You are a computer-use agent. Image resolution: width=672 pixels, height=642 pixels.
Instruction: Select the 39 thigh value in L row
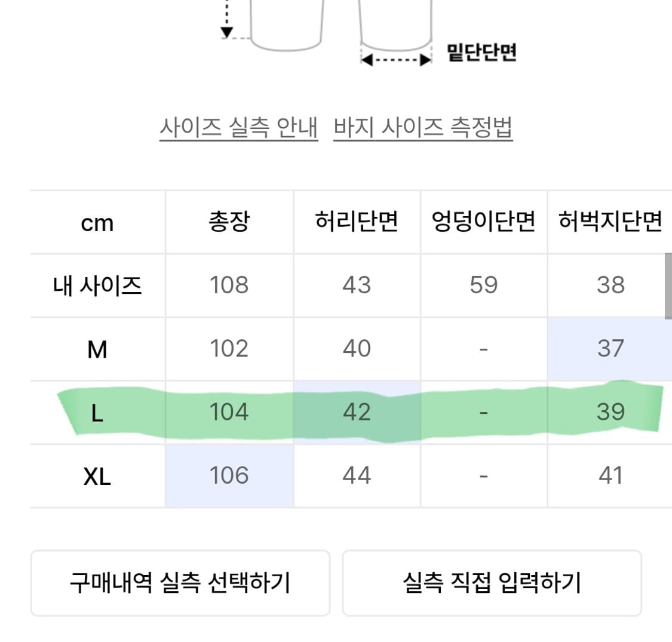click(x=610, y=411)
